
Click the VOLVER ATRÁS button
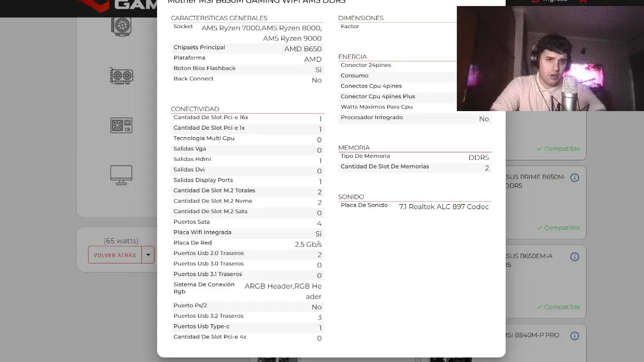coord(115,255)
